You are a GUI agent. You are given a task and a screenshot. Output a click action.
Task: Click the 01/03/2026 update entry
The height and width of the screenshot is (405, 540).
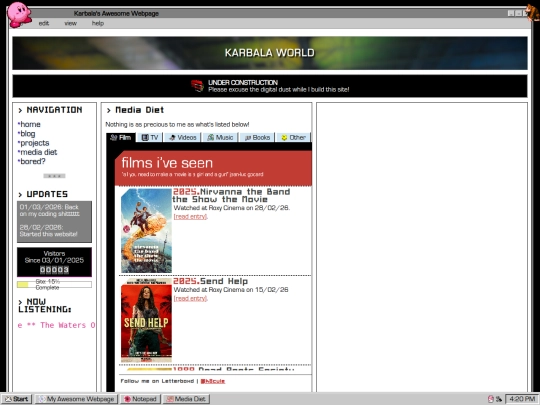click(x=49, y=210)
